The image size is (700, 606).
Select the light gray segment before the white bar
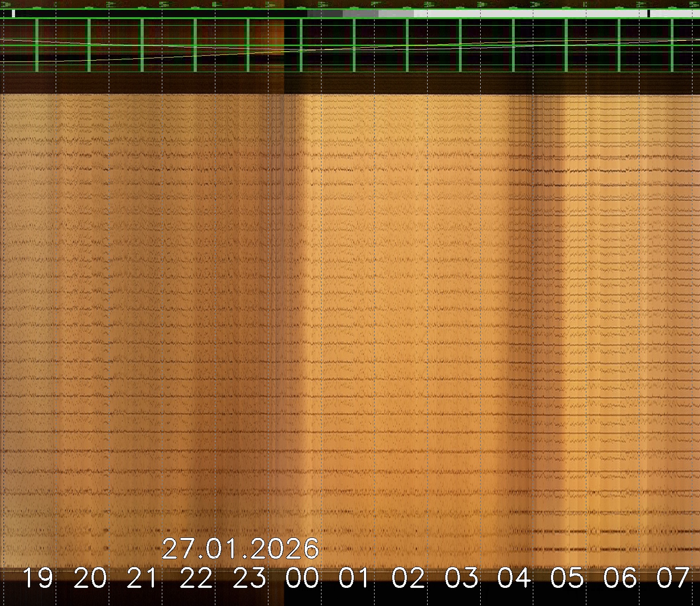tap(396, 14)
